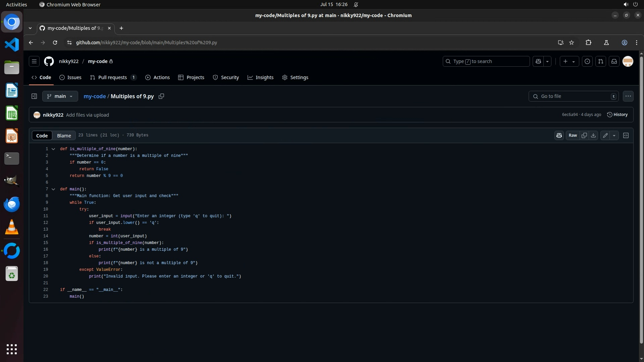Open the hamburger navigation menu
Screen dimensions: 644x362
tap(34, 61)
